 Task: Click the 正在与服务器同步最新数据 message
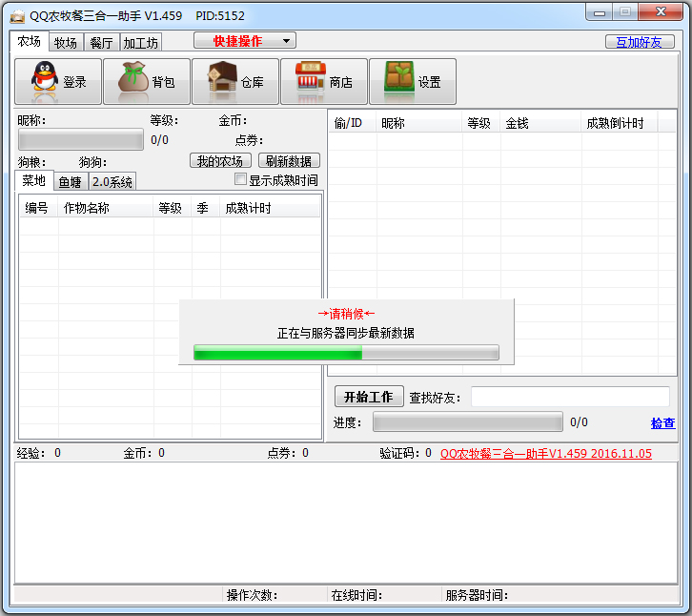346,333
